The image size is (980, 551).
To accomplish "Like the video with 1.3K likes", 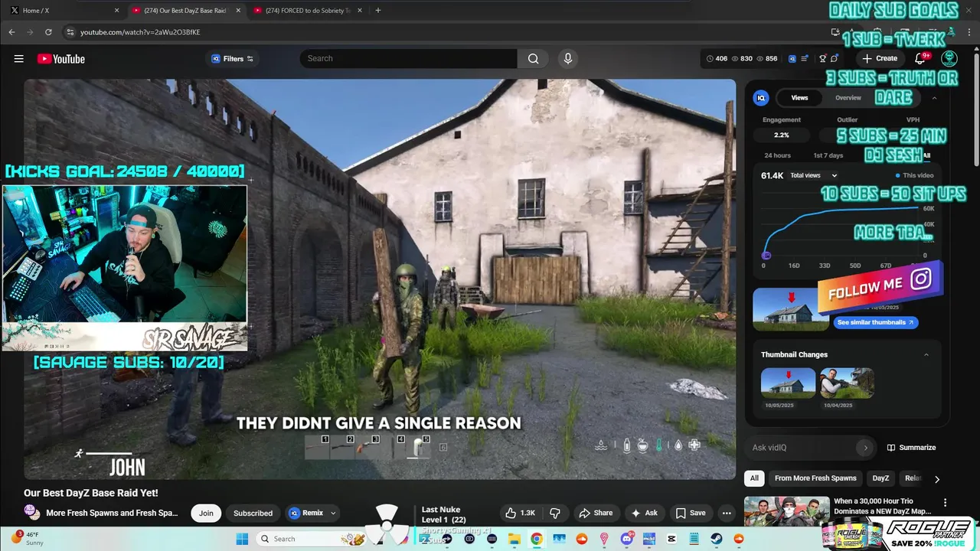I will 519,513.
